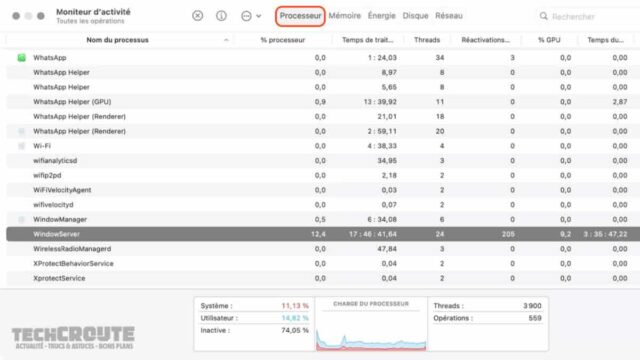The width and height of the screenshot is (640, 360).
Task: Select the wifivelocityd process
Action: point(323,204)
